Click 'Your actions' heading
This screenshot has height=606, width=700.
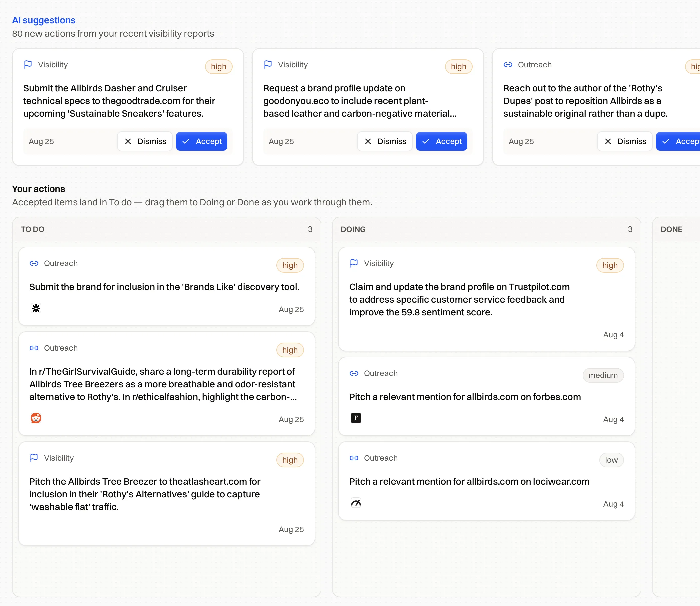click(39, 189)
